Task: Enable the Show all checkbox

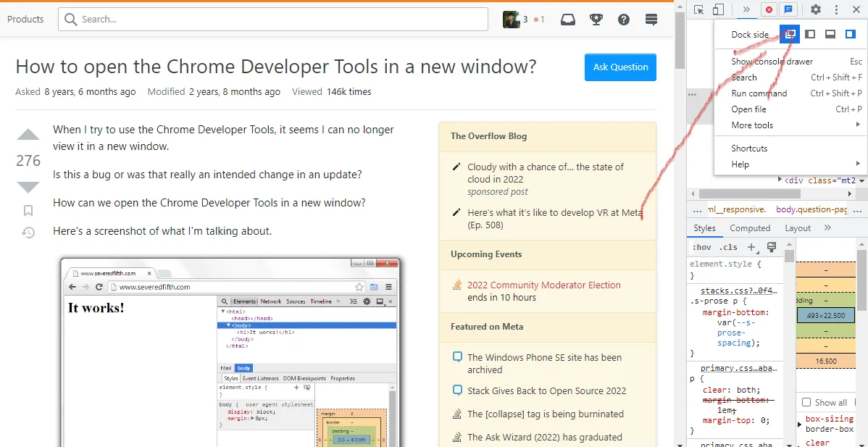Action: click(x=806, y=402)
